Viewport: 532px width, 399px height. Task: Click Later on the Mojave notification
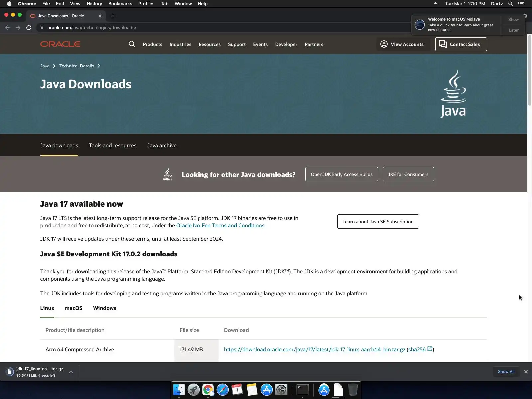click(x=514, y=30)
